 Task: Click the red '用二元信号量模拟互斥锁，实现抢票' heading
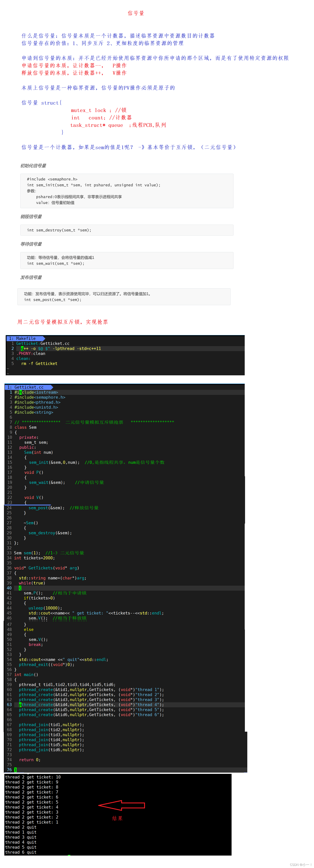63,322
